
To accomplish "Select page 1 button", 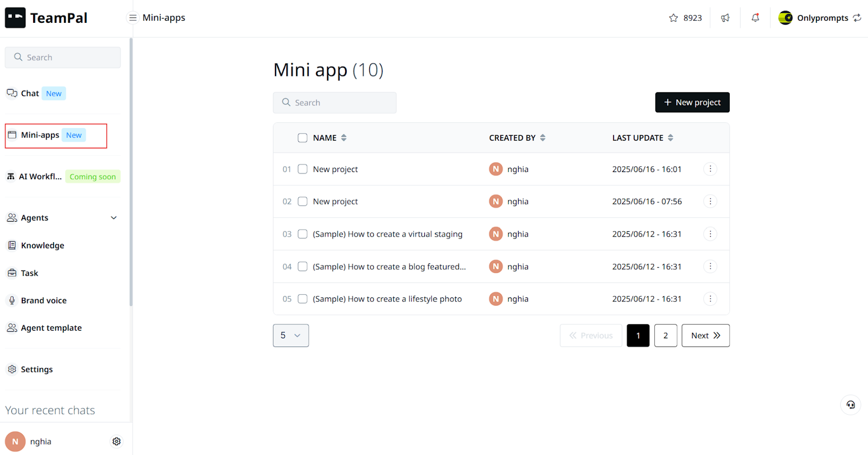I will click(638, 336).
